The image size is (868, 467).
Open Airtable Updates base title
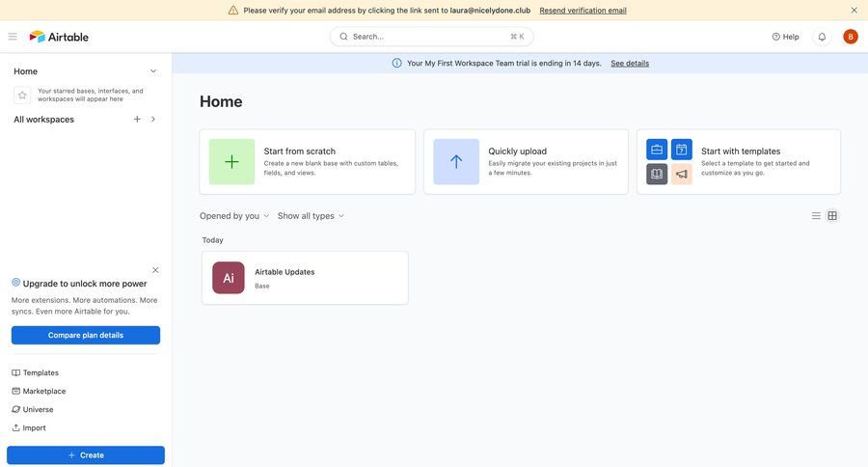[285, 272]
